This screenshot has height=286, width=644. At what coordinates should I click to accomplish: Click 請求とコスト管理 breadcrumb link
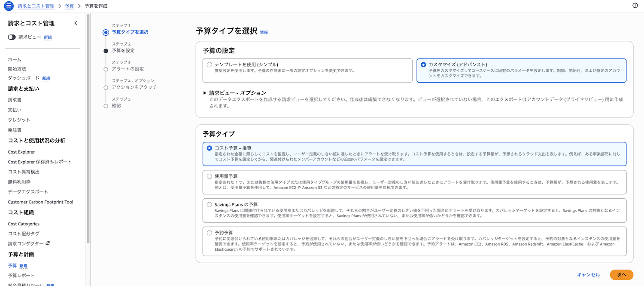click(x=36, y=6)
